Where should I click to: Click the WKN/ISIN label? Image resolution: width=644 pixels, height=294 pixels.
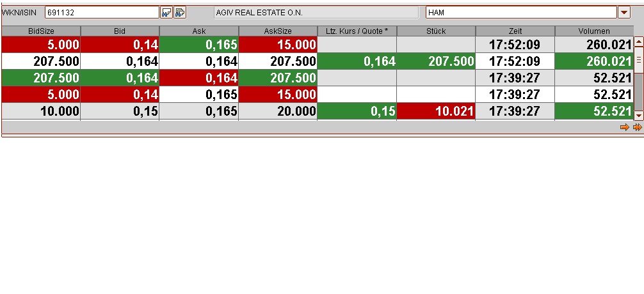click(x=19, y=13)
